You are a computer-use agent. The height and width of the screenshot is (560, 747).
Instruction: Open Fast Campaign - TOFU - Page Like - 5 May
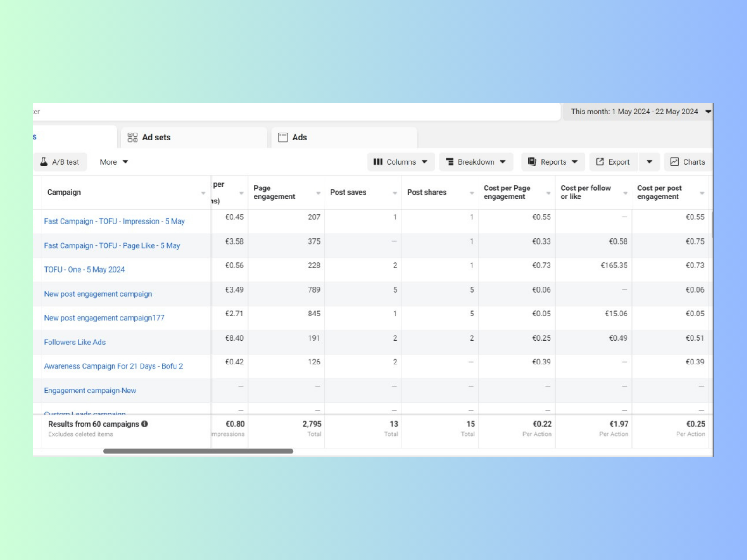112,245
